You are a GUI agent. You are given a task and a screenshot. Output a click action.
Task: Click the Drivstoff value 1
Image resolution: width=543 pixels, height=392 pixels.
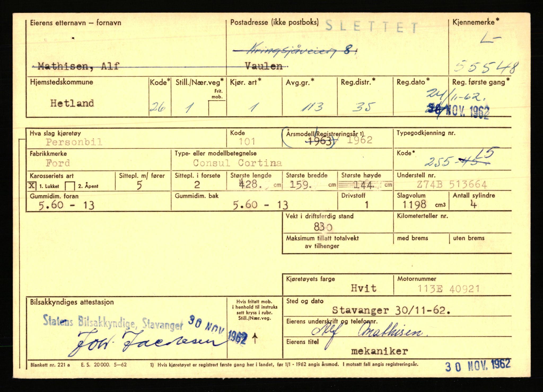(366, 204)
